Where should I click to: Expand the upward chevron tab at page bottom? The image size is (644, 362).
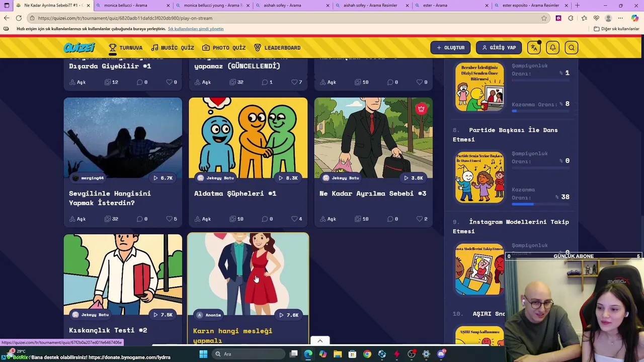click(320, 341)
